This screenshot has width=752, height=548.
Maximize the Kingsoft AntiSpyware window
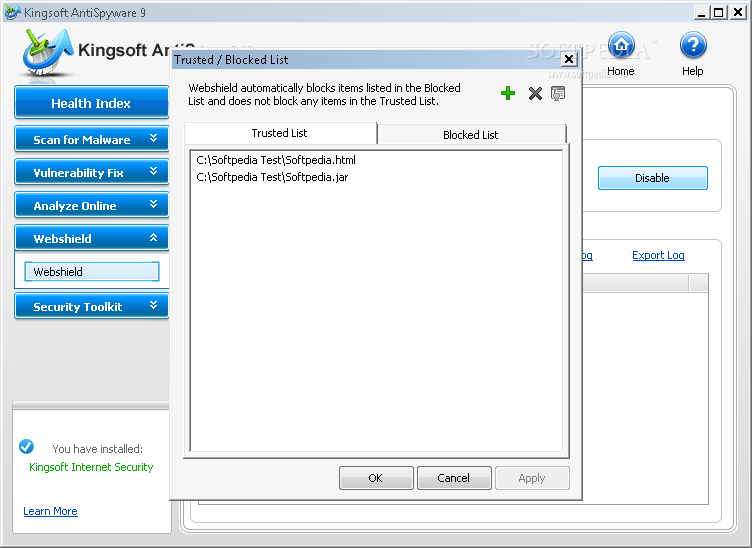click(x=719, y=12)
